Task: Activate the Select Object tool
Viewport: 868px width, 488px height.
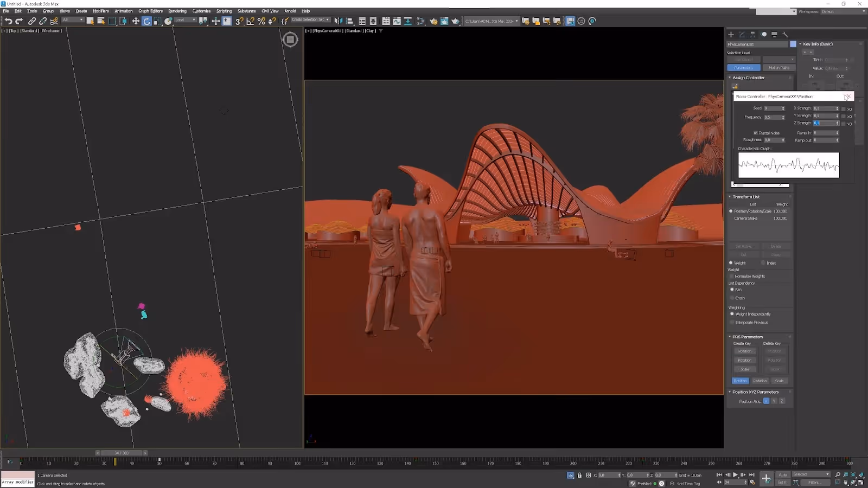Action: click(x=90, y=21)
